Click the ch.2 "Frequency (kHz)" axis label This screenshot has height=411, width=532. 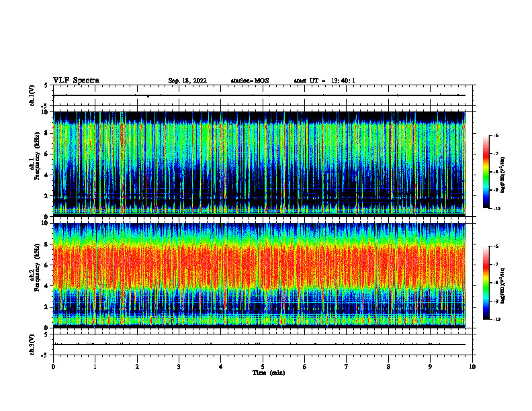[x=37, y=267]
